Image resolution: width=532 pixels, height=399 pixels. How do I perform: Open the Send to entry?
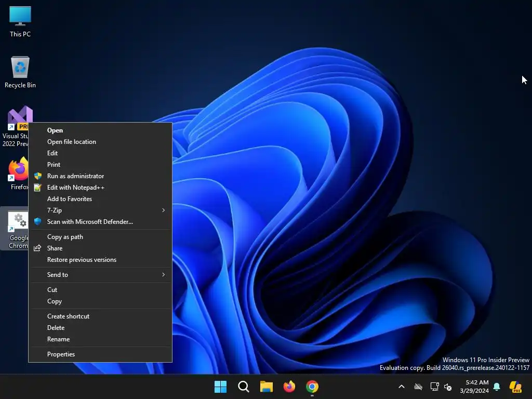(x=100, y=275)
